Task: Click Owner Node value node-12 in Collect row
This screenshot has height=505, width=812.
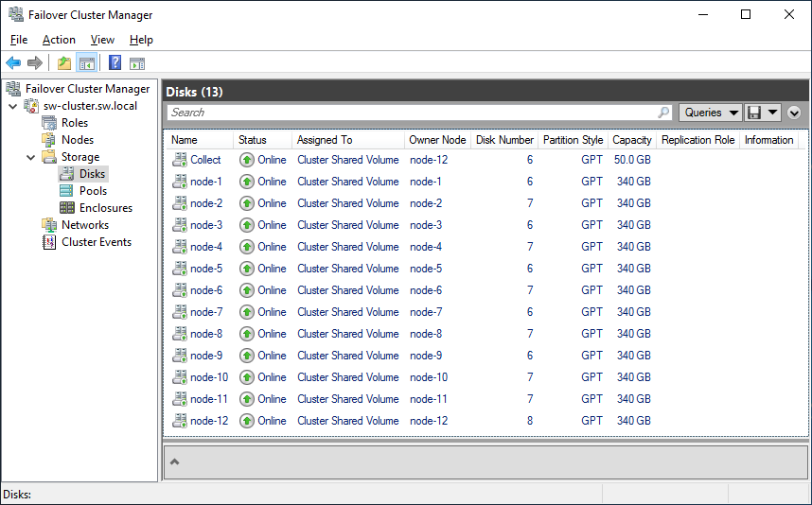Action: tap(429, 160)
